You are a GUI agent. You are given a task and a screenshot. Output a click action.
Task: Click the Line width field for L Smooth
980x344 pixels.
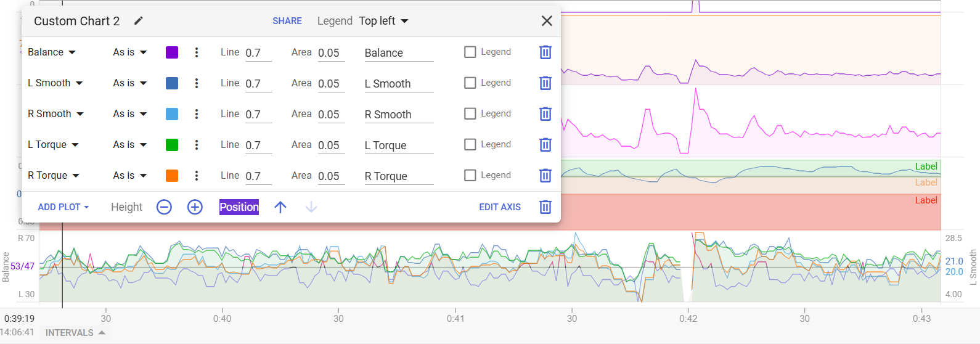coord(258,84)
